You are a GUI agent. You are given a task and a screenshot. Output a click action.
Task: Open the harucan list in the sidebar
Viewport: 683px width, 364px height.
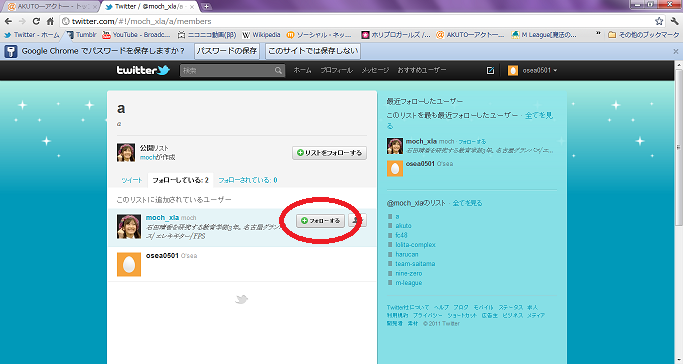click(x=407, y=254)
